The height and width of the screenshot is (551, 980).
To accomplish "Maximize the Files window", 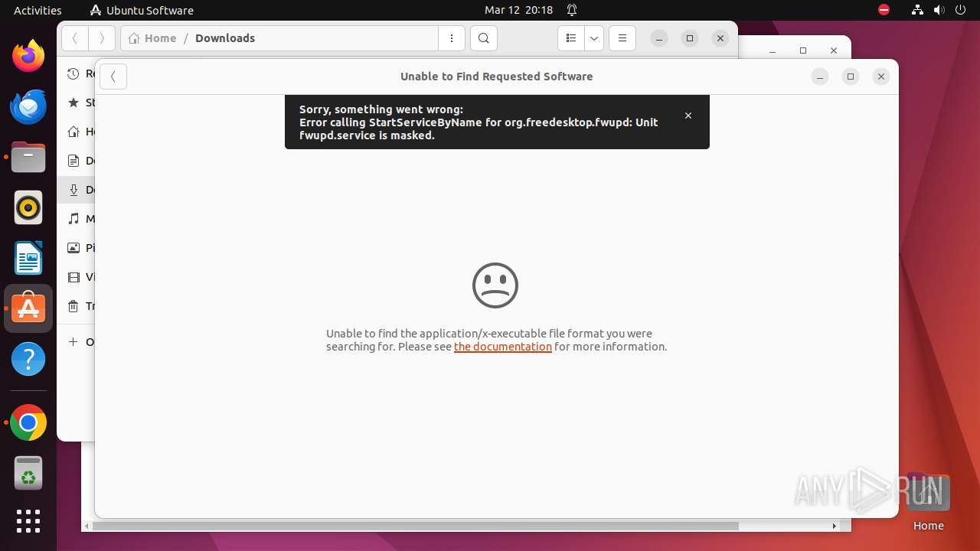I will pos(690,38).
